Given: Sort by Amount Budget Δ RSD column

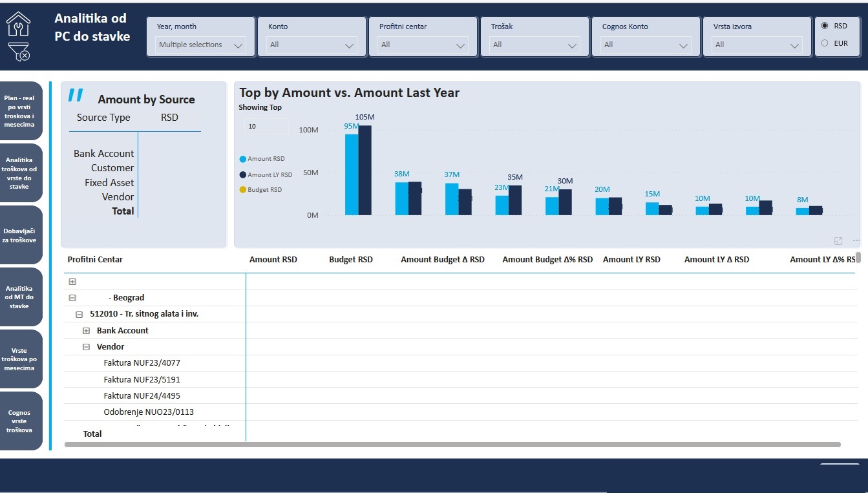Looking at the screenshot, I should click(x=443, y=260).
